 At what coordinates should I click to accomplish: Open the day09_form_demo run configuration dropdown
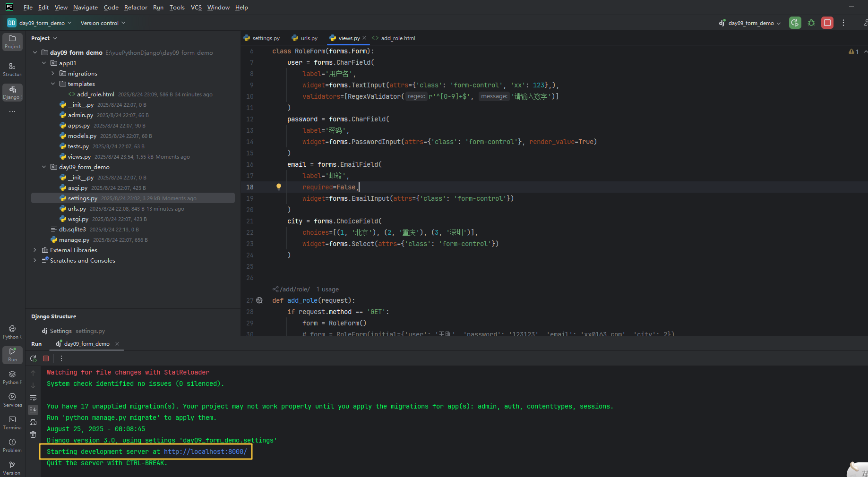click(x=750, y=23)
